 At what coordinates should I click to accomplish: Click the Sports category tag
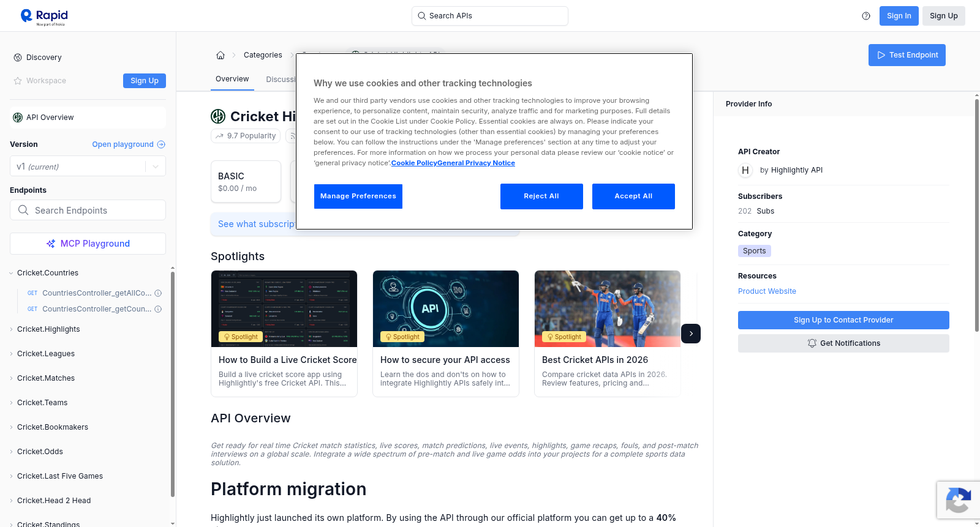pos(755,251)
